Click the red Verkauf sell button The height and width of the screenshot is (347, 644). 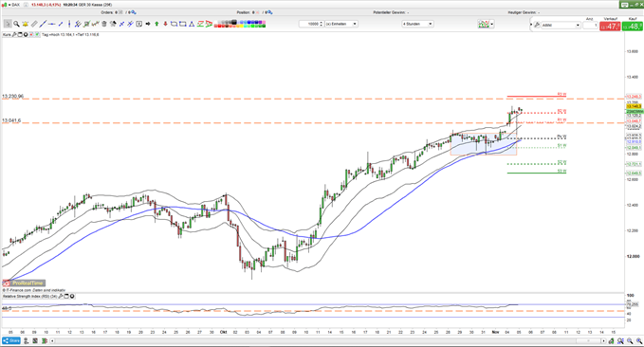coord(610,27)
